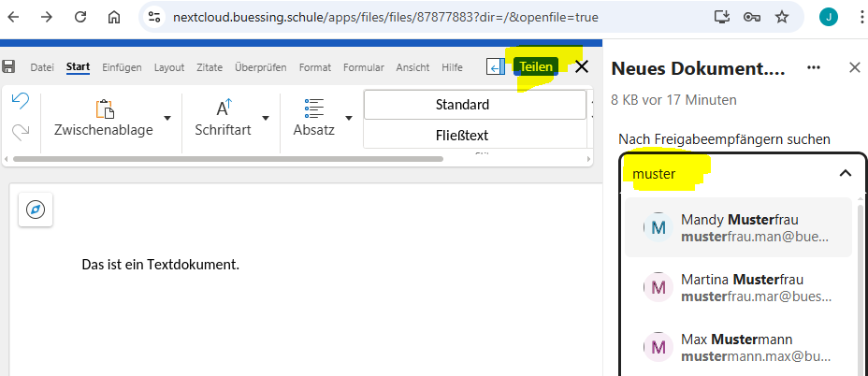Click the recipient search field containing muster
Screen dimensions: 868x376
730,173
